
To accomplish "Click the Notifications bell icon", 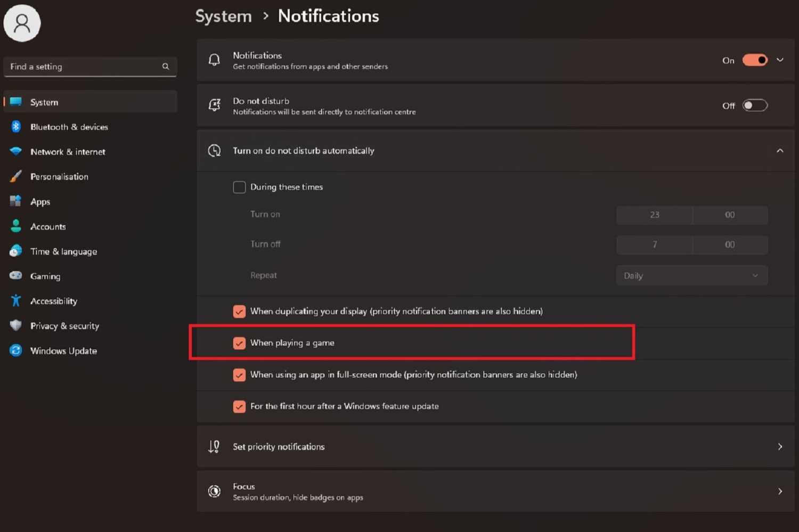I will (x=214, y=60).
